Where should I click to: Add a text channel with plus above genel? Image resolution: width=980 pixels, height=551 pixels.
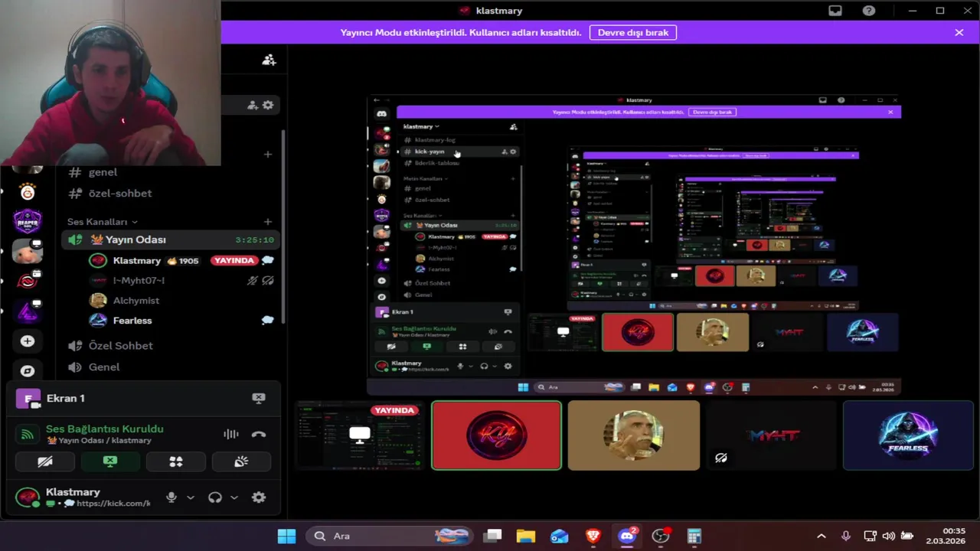point(267,155)
